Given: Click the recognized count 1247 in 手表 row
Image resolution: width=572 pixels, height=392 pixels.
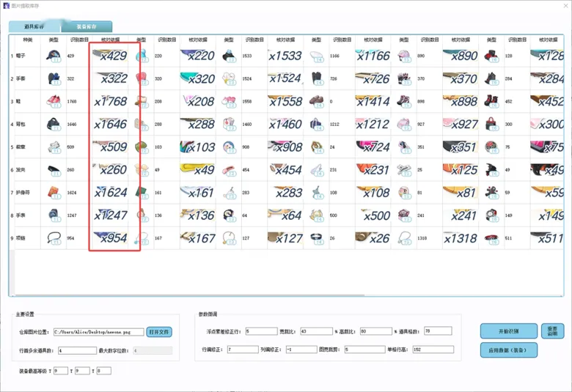Looking at the screenshot, I should coord(72,215).
